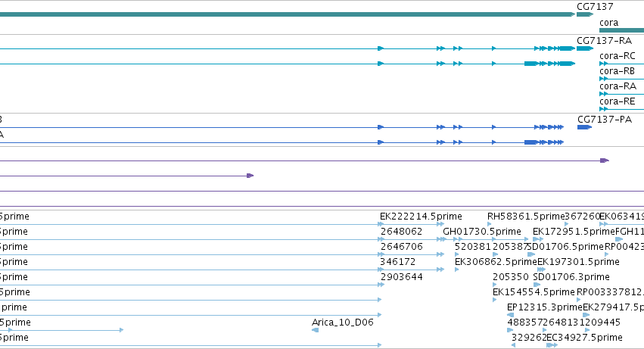The height and width of the screenshot is (349, 644).
Task: Select the EP12315.3prime EST label
Action: tap(545, 307)
